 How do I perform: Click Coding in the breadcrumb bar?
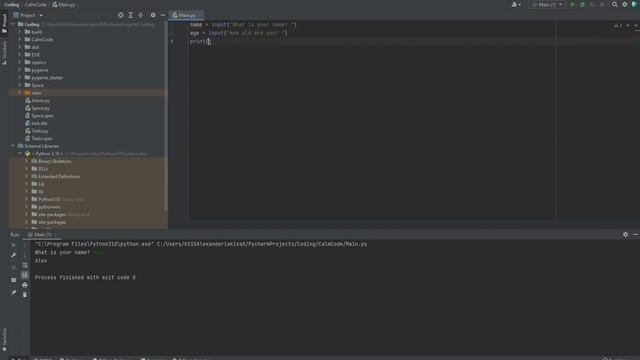coord(11,4)
